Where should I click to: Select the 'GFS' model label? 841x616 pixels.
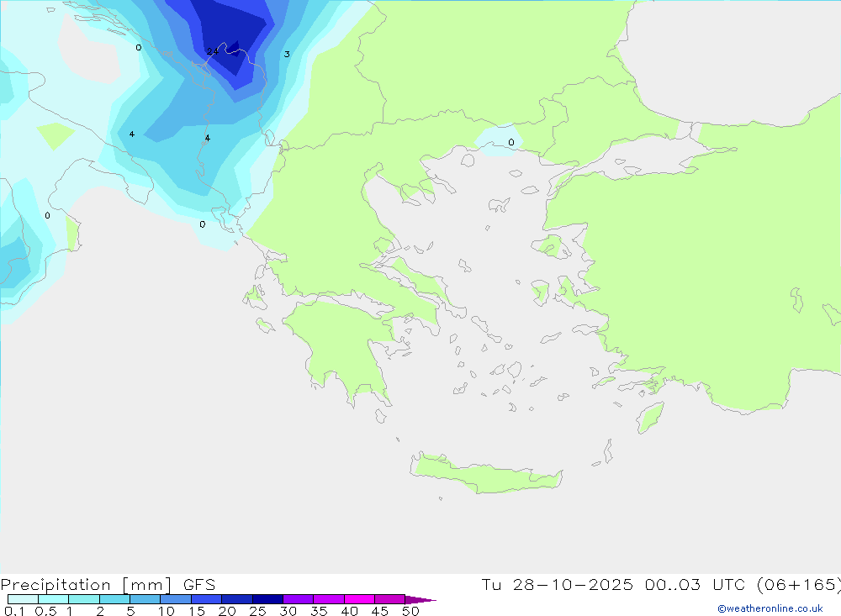pyautogui.click(x=199, y=585)
